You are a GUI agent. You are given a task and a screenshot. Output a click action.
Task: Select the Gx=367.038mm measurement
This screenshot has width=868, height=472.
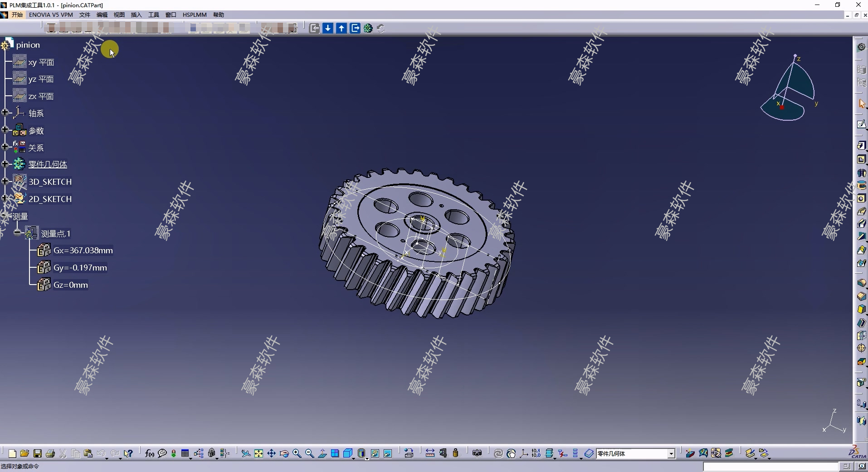tap(83, 251)
